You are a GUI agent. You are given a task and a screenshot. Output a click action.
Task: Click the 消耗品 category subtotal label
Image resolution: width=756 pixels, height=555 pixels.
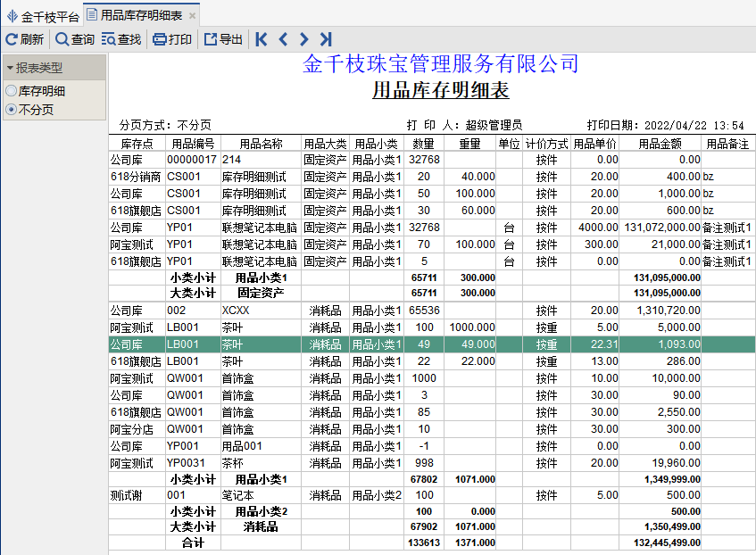[261, 527]
